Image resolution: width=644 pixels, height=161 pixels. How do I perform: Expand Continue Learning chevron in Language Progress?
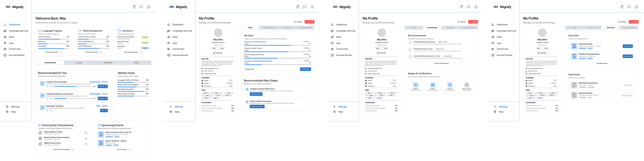point(61,52)
